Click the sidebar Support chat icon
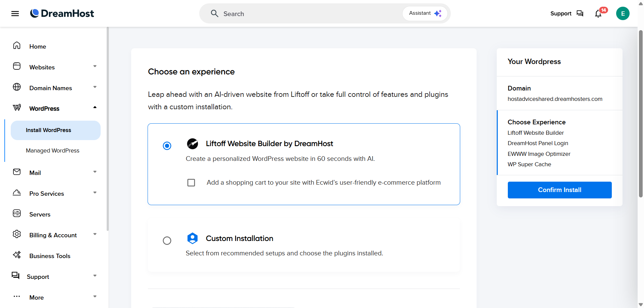Screen dimensions: 644x308 (15, 275)
